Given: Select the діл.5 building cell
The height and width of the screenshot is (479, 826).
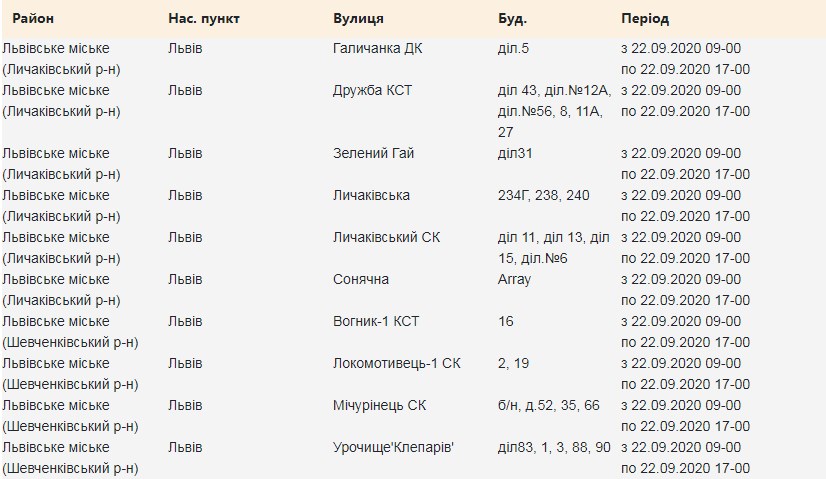Looking at the screenshot, I should point(513,48).
